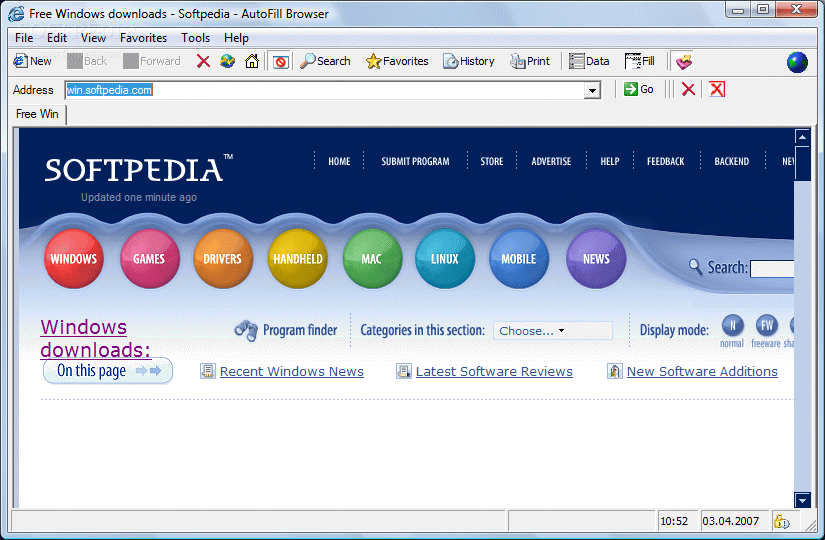The height and width of the screenshot is (540, 825).
Task: Open the Favorites menu in menu bar
Action: pos(143,38)
